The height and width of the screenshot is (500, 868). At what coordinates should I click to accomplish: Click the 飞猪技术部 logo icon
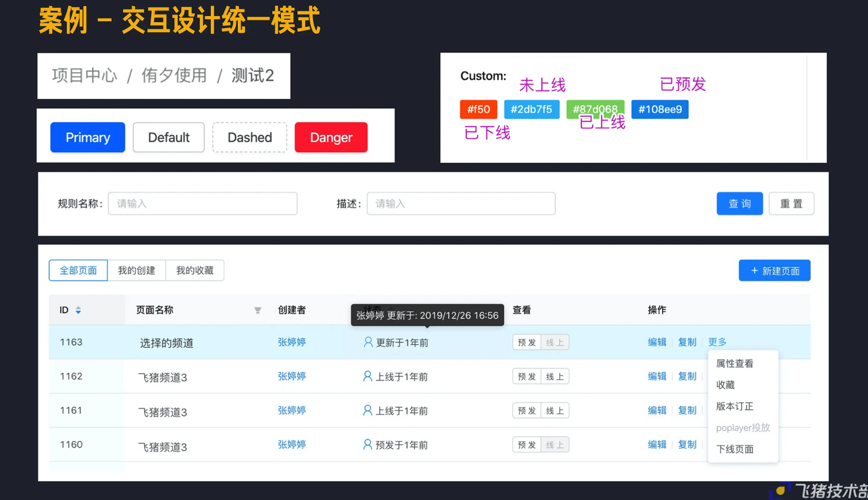(x=780, y=490)
